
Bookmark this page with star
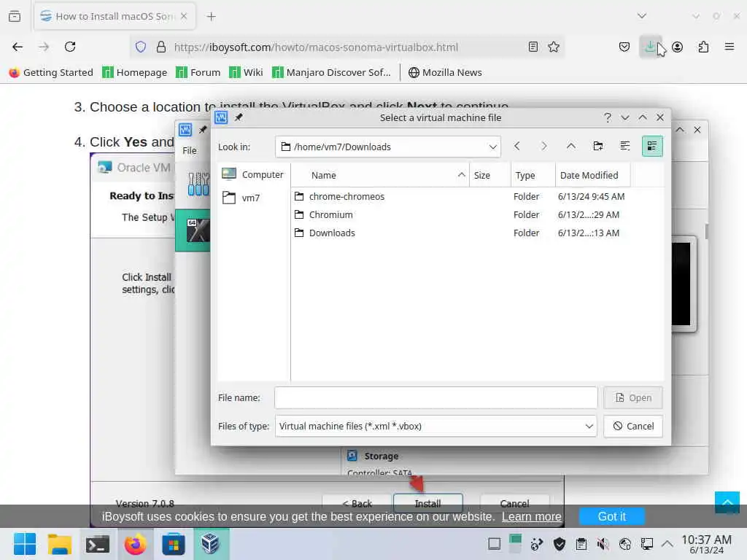point(554,47)
